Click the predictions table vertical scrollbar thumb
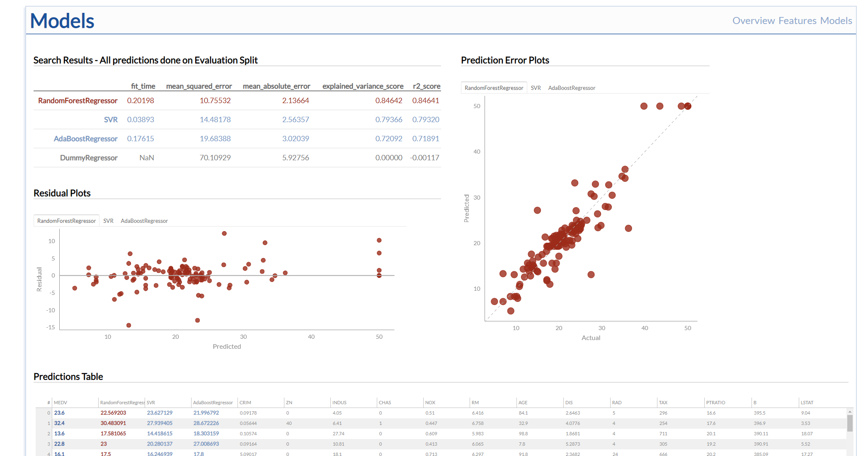The height and width of the screenshot is (456, 868). (850, 423)
